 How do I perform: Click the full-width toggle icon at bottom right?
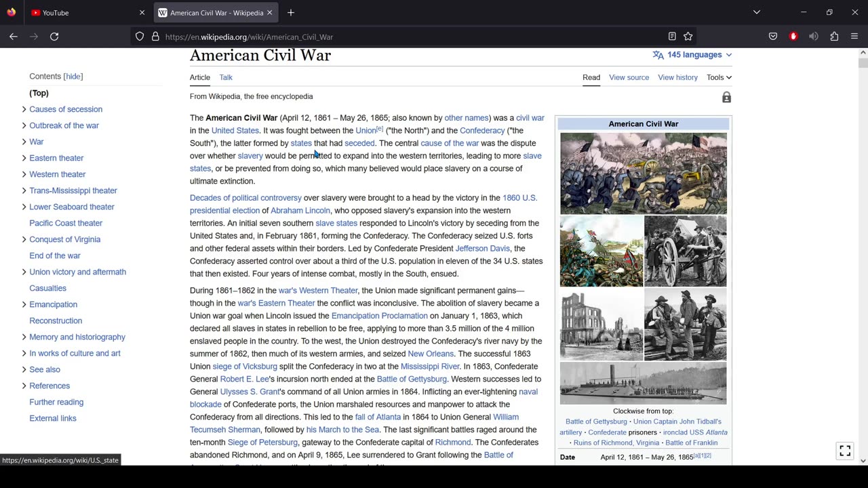pos(845,450)
